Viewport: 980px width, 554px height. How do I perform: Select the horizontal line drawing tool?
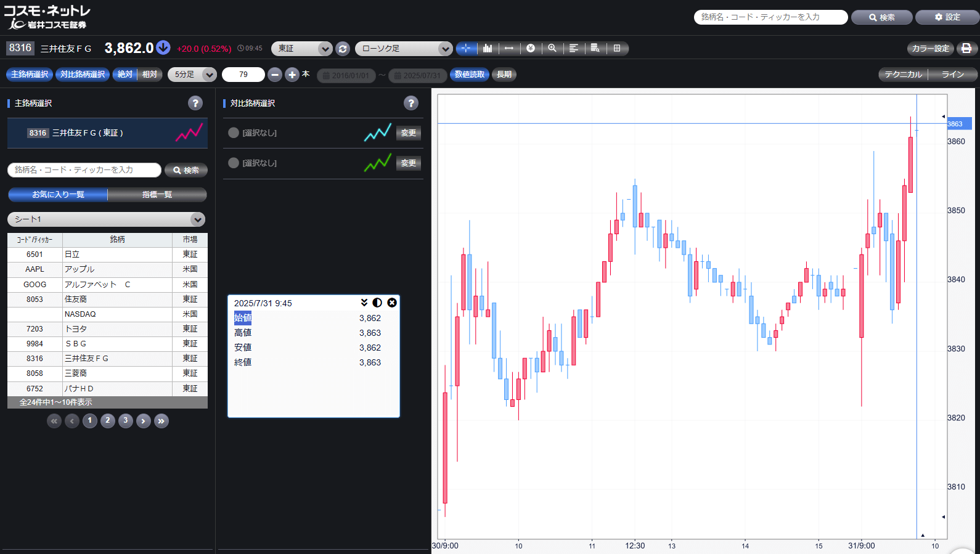(509, 48)
